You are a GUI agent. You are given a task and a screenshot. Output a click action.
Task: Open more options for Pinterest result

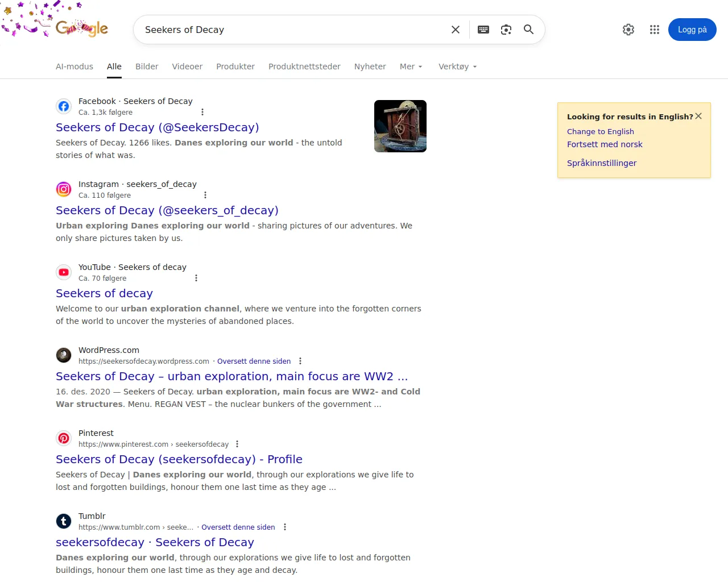[237, 444]
